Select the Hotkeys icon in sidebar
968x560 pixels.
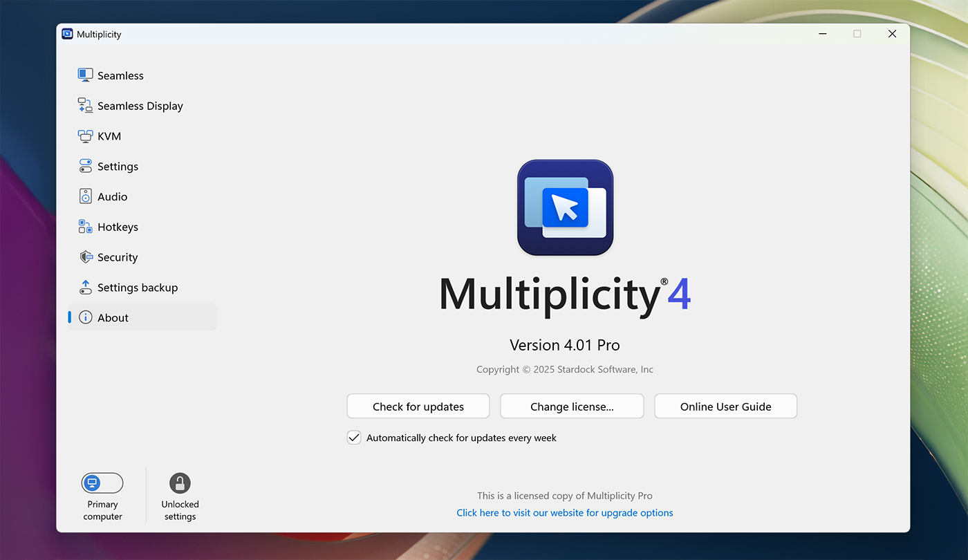tap(84, 227)
